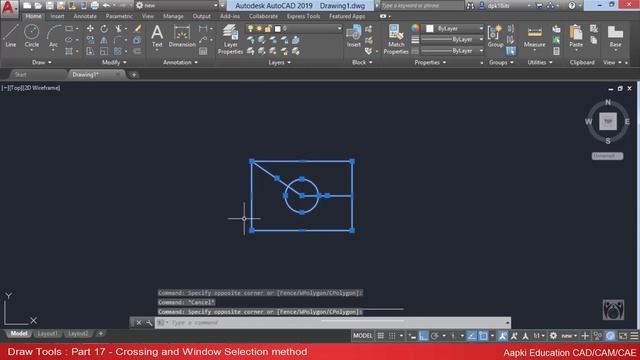Image resolution: width=640 pixels, height=360 pixels.
Task: Expand the Properties panel
Action: [430, 62]
